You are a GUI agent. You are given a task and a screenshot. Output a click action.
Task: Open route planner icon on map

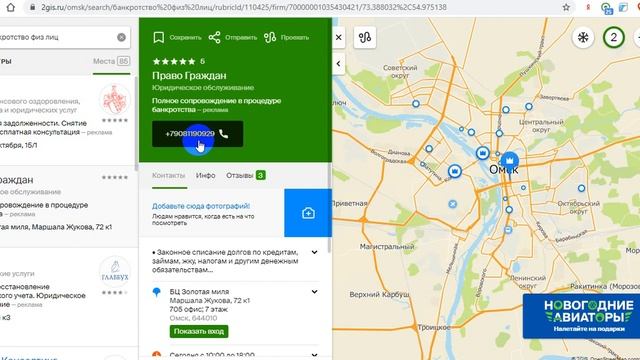365,38
